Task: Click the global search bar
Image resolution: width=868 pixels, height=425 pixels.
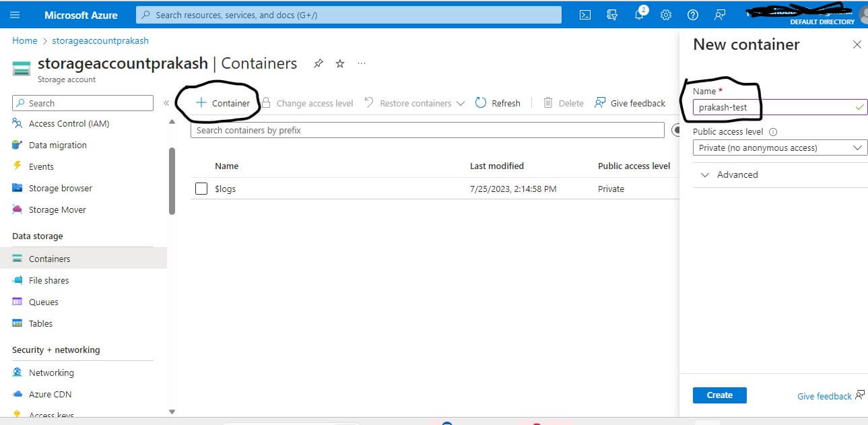Action: click(349, 15)
